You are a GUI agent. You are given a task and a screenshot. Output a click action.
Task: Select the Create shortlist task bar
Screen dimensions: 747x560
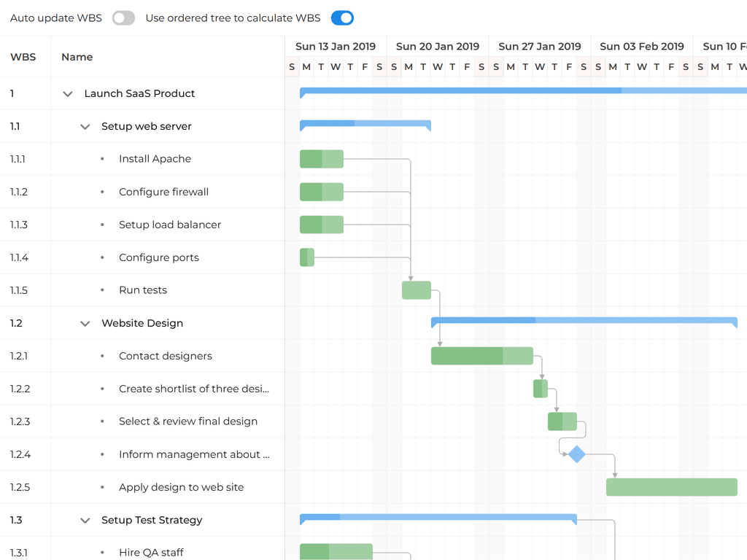point(541,389)
